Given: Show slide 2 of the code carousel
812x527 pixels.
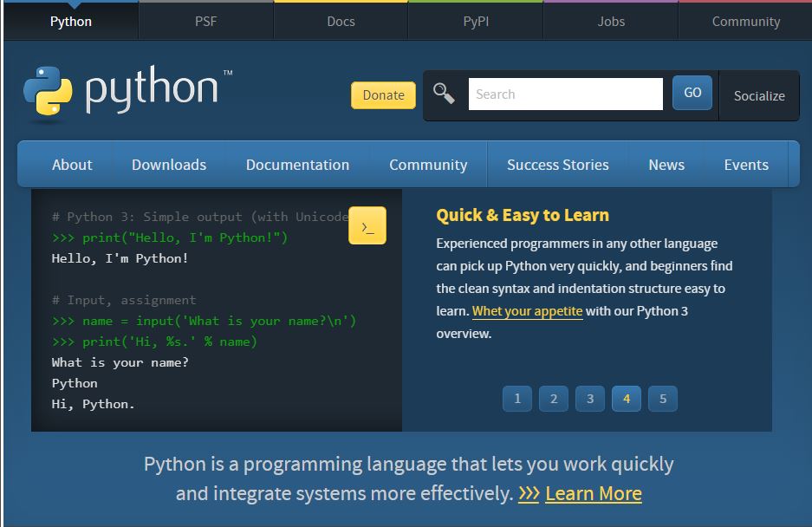Looking at the screenshot, I should pyautogui.click(x=554, y=399).
